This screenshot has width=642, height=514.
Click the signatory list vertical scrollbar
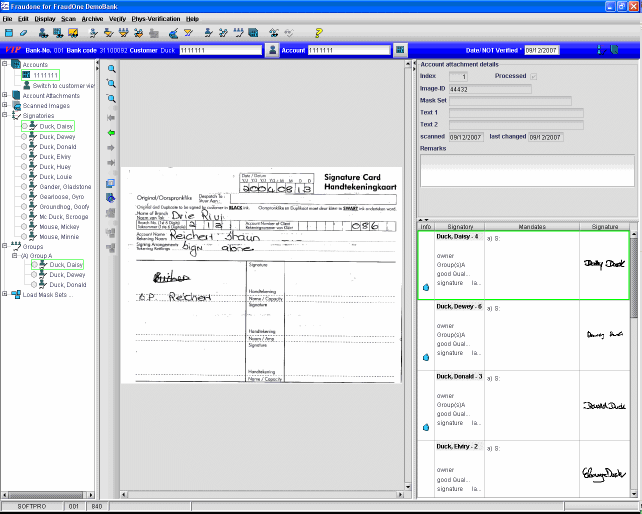pos(634,300)
